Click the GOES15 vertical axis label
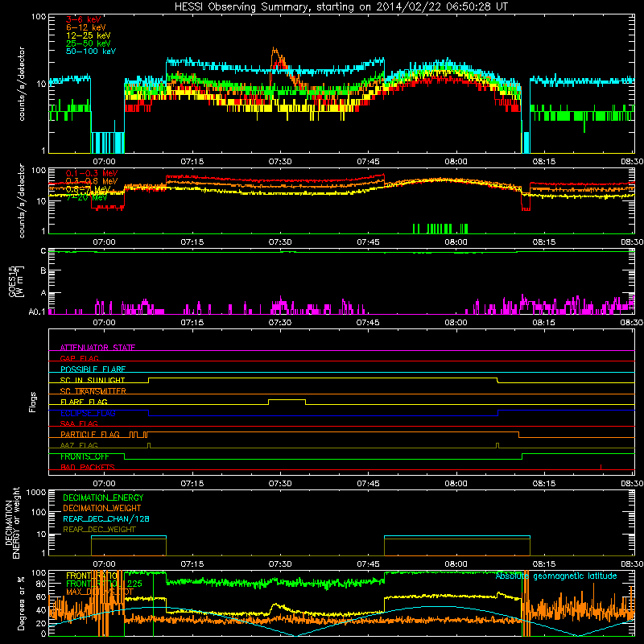 [x=16, y=282]
